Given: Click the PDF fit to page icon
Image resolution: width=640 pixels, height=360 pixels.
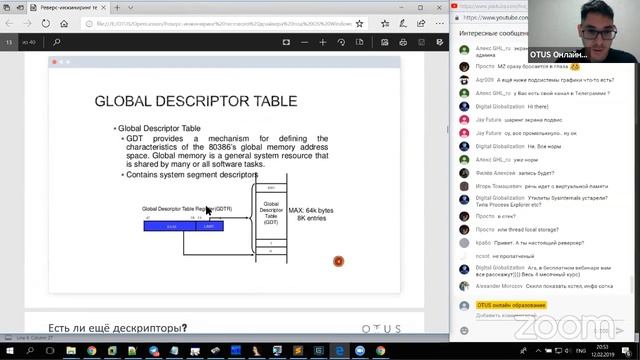Looking at the screenshot, I should pyautogui.click(x=286, y=42).
